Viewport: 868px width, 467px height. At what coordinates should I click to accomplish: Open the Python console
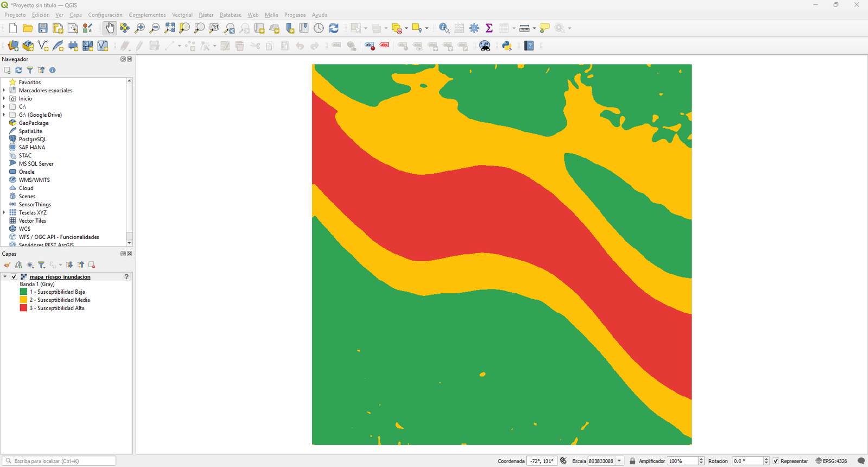[x=507, y=46]
